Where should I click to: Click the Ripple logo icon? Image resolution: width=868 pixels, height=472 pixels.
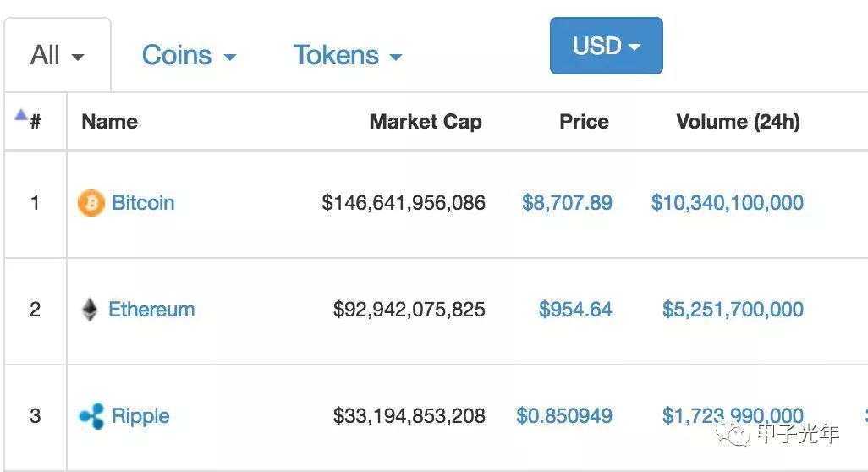(x=91, y=416)
